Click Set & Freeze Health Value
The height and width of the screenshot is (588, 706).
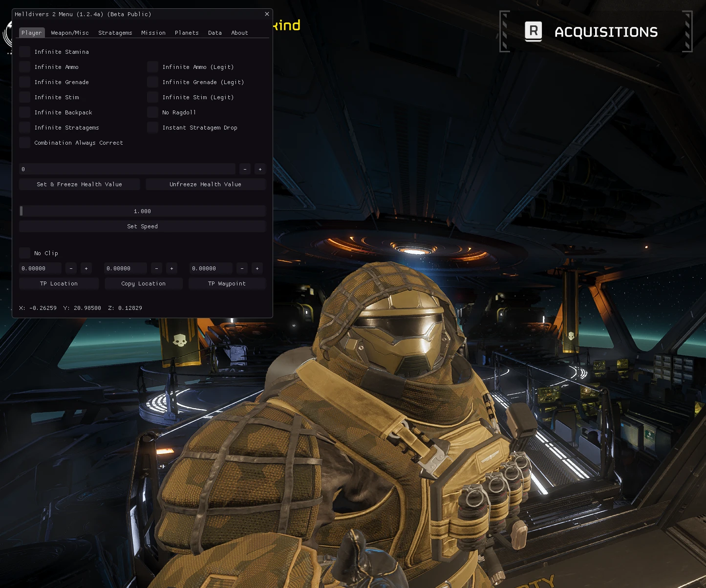point(80,184)
